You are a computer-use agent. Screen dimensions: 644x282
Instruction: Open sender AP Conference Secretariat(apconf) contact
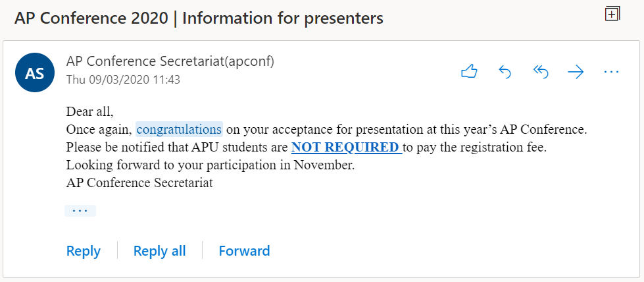pos(170,61)
